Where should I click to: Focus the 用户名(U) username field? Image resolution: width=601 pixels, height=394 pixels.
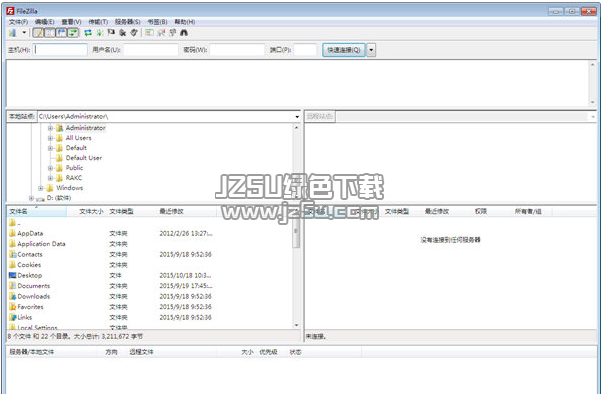point(151,50)
